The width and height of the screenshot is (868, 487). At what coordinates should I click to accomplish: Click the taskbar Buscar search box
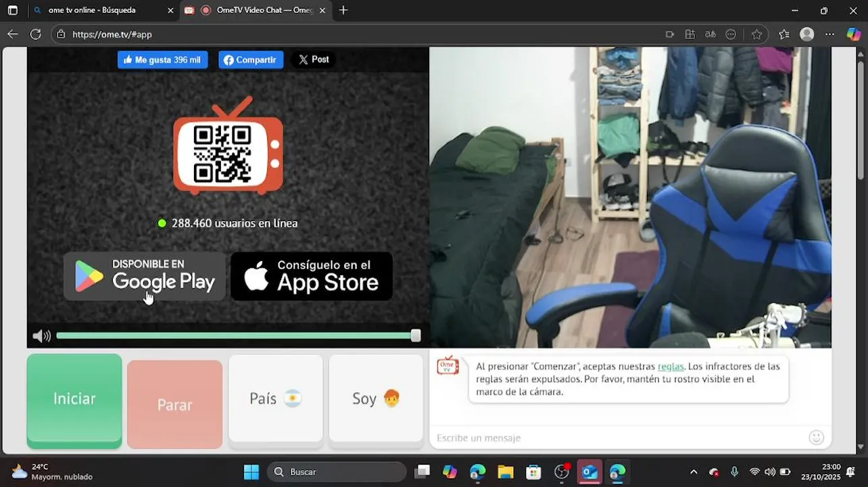[x=337, y=471]
